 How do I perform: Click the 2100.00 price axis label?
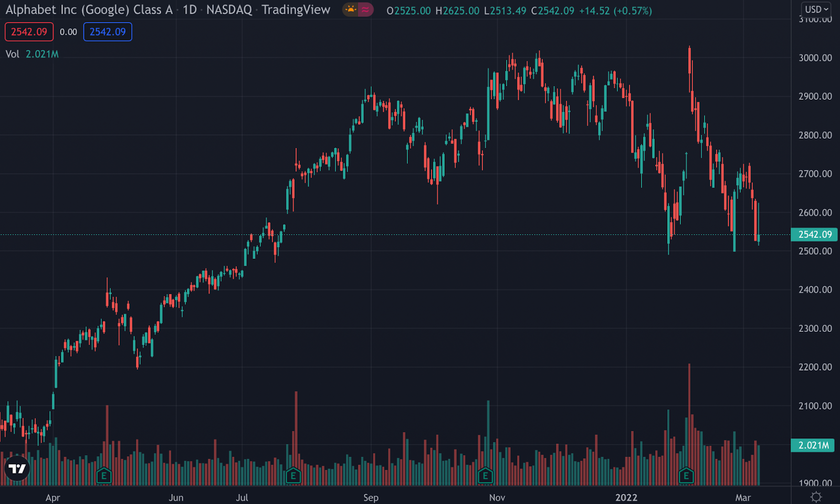coord(815,406)
